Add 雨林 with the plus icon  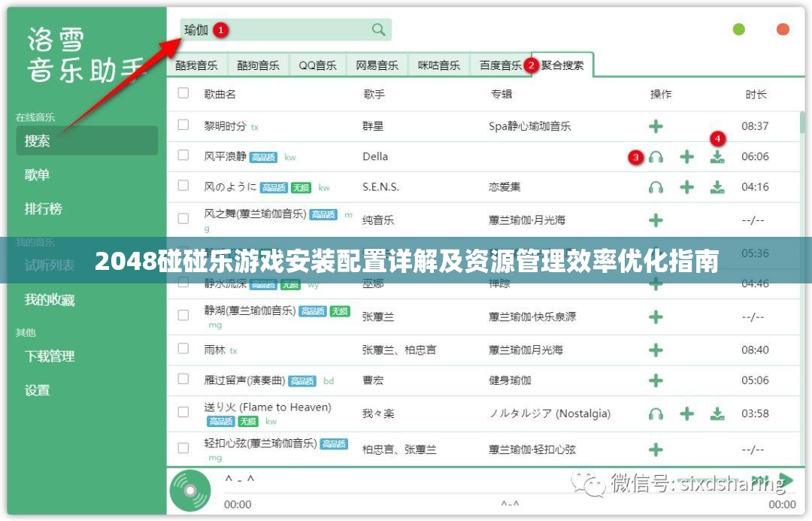656,350
